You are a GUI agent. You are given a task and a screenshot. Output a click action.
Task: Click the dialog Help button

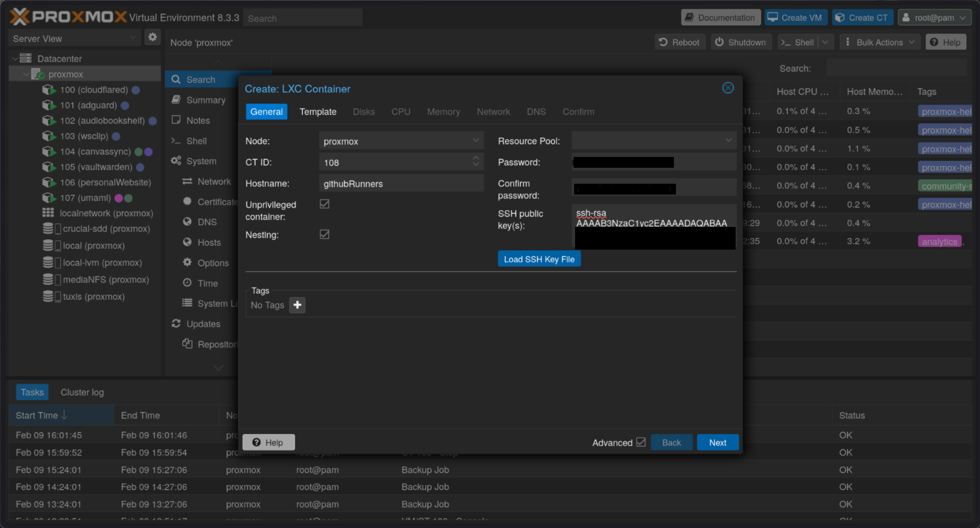[x=269, y=443]
